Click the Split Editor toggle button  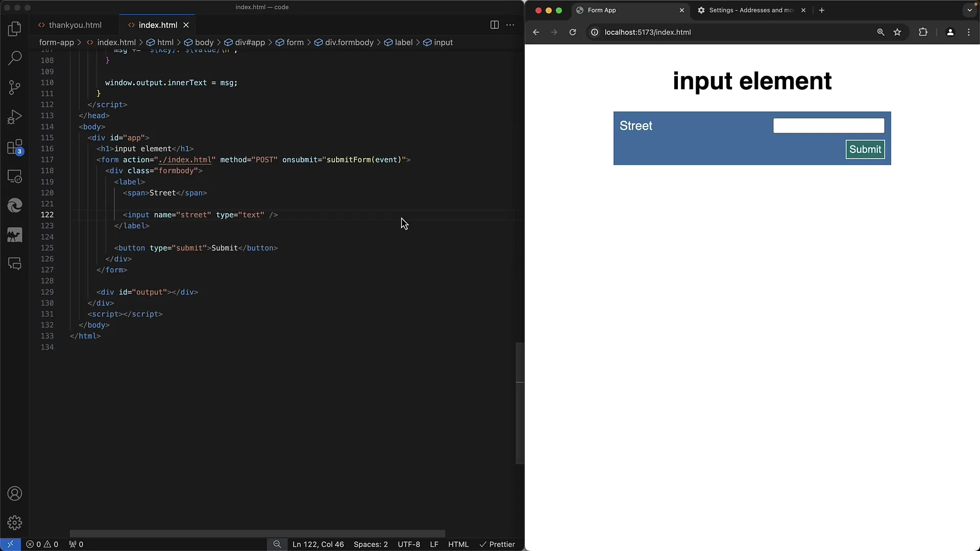tap(495, 24)
